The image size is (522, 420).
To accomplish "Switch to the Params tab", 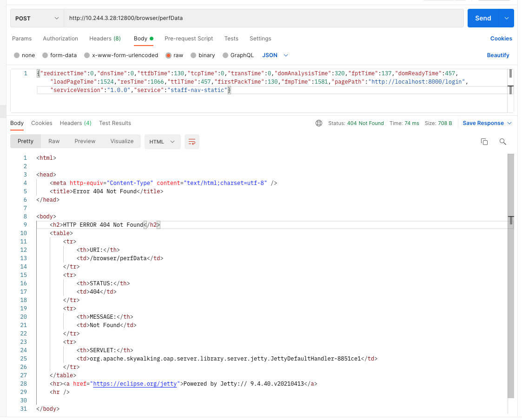I will point(22,39).
